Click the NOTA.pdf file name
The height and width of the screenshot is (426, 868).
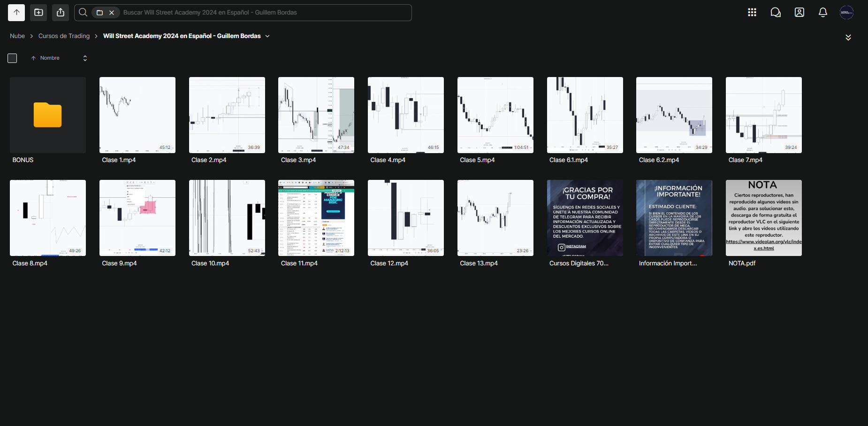pos(742,263)
